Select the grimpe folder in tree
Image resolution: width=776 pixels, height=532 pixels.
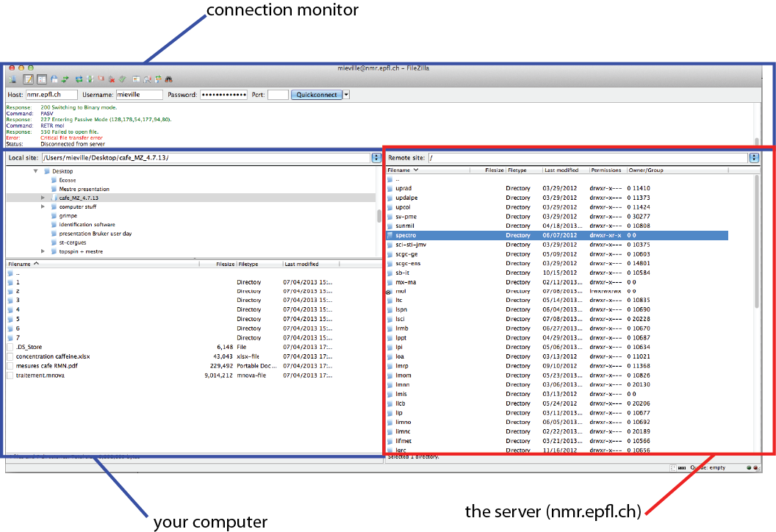coord(68,216)
